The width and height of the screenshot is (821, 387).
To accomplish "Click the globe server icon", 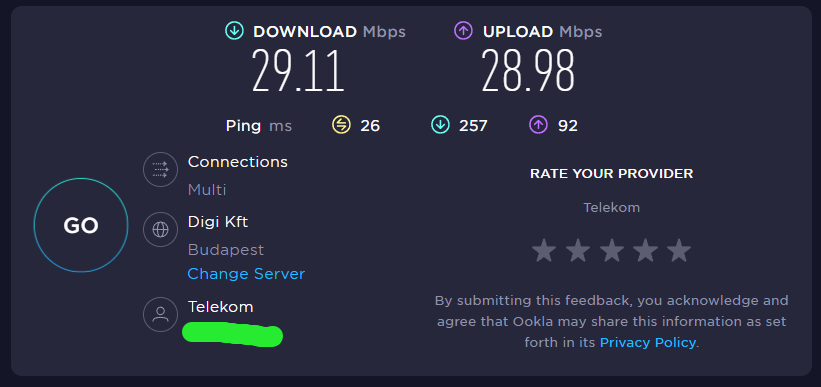I will 160,229.
